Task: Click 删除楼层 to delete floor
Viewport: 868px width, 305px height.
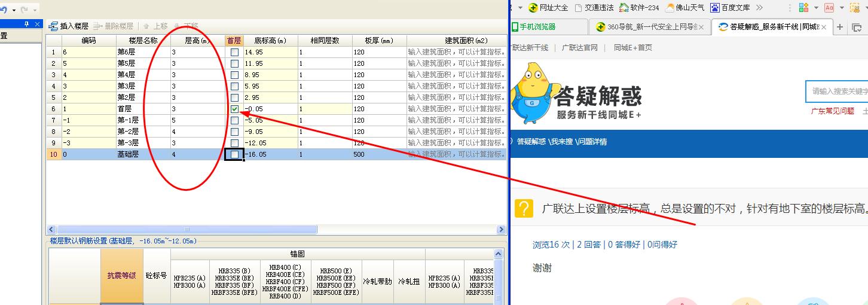Action: pyautogui.click(x=114, y=26)
